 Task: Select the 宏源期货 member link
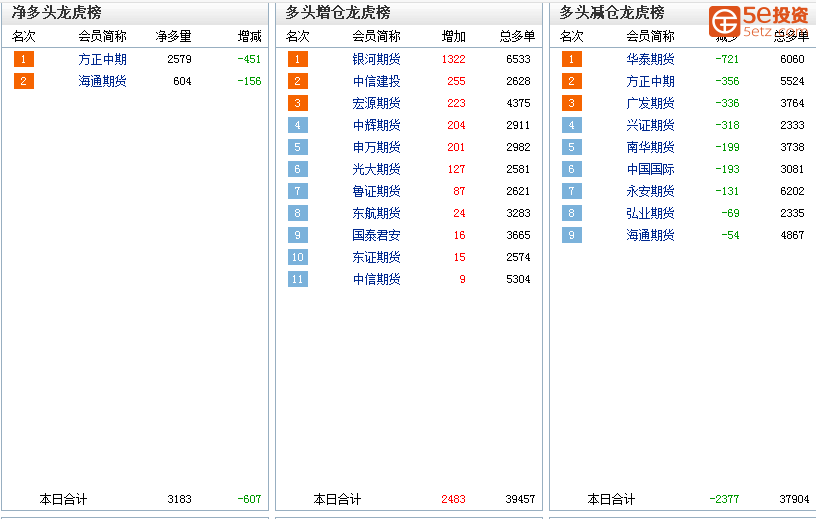tap(376, 103)
